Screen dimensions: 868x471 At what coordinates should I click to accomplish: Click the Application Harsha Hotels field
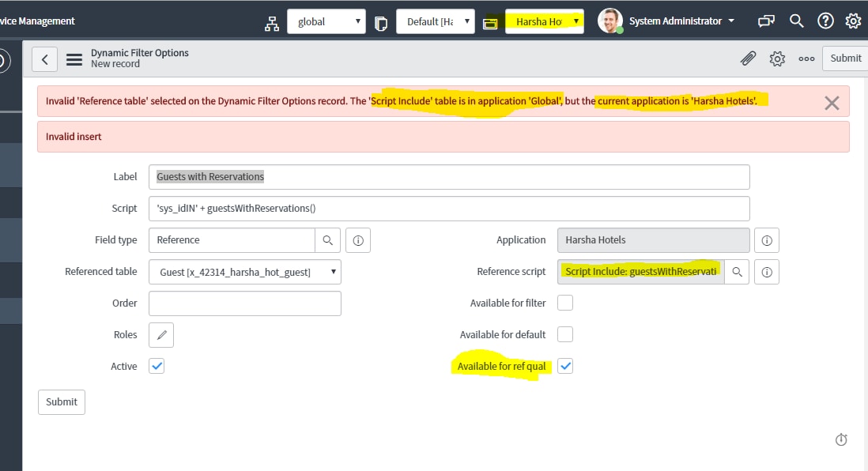click(x=653, y=240)
